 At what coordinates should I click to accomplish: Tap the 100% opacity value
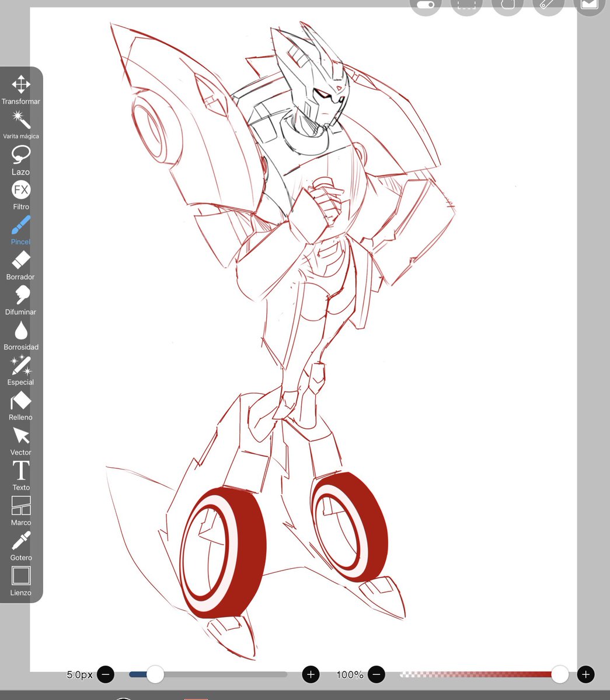(350, 675)
